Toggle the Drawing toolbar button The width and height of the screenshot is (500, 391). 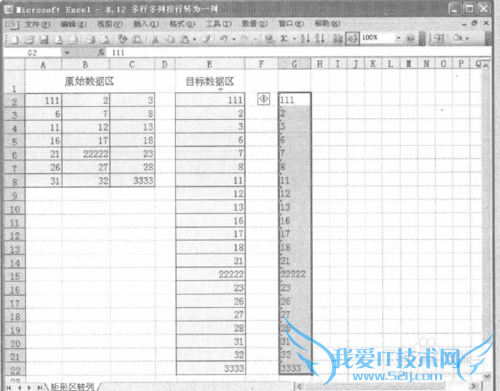click(352, 39)
